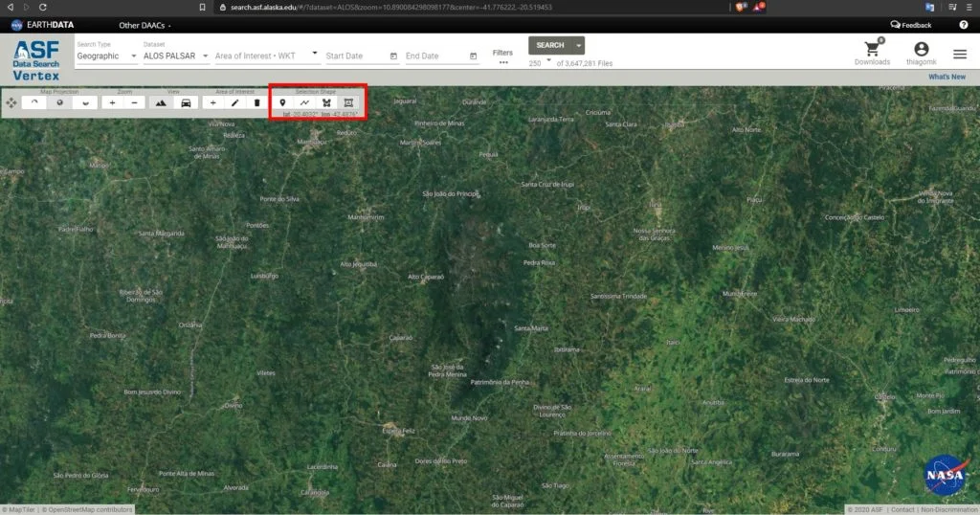The width and height of the screenshot is (980, 515).
Task: Open the help question mark icon
Action: (x=963, y=25)
